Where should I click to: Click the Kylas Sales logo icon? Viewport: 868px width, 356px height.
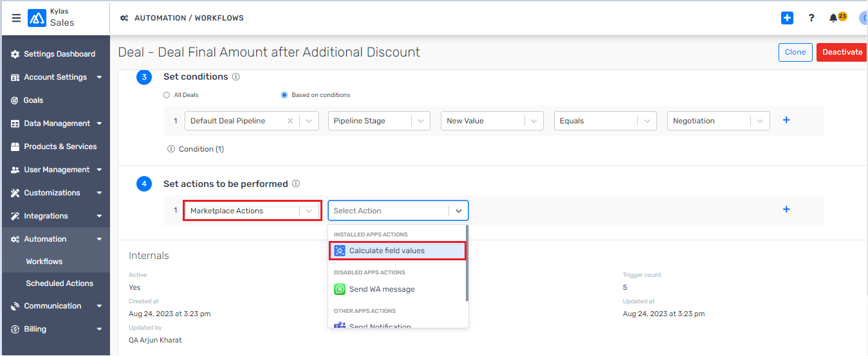37,18
